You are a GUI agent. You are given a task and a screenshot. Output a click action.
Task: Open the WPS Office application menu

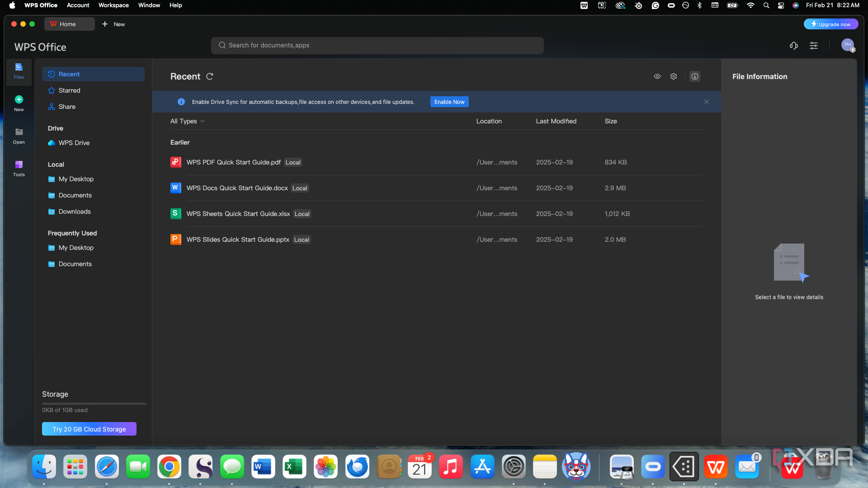click(41, 5)
